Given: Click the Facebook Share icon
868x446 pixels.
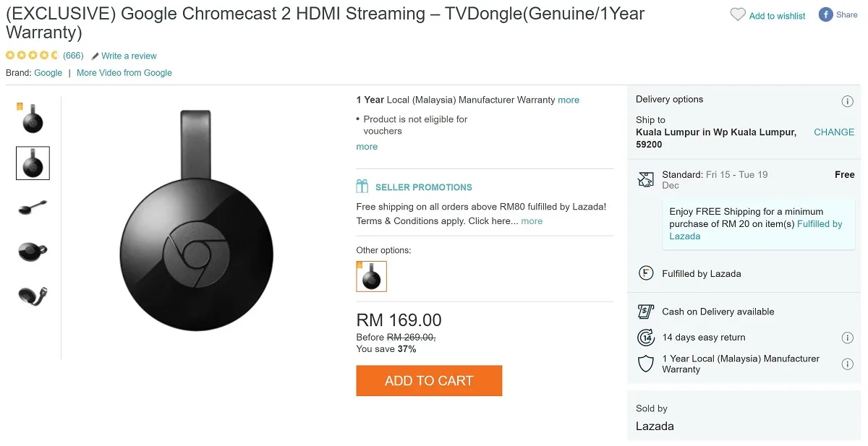Looking at the screenshot, I should pos(825,14).
